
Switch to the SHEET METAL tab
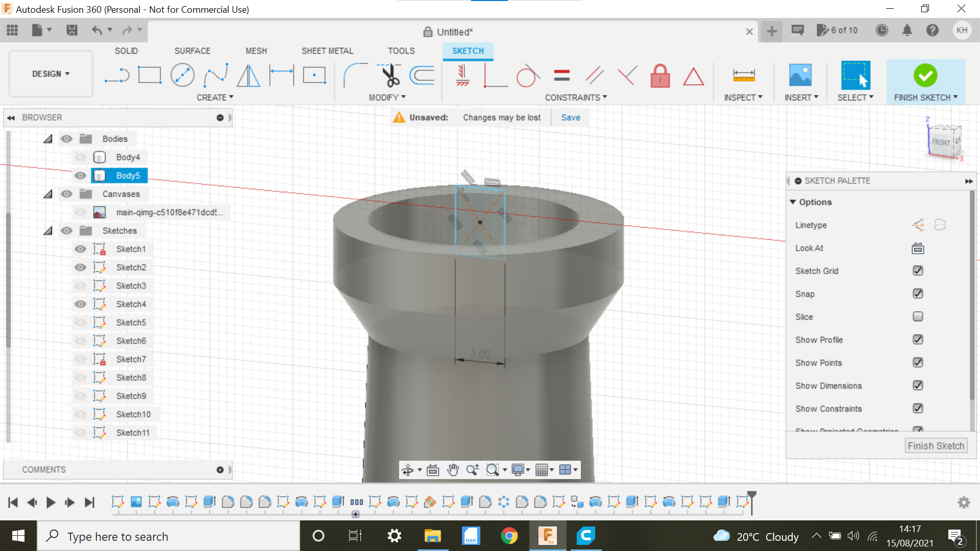(x=327, y=51)
